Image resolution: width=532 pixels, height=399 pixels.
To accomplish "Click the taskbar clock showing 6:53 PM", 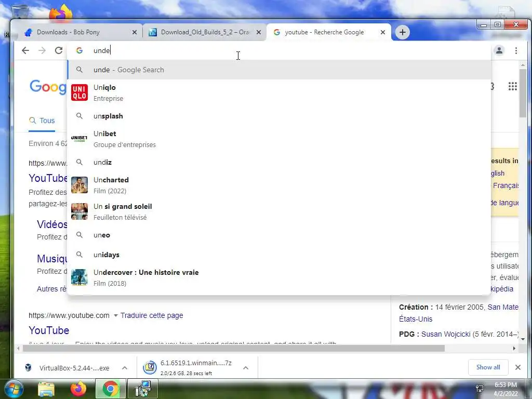I will (x=506, y=389).
